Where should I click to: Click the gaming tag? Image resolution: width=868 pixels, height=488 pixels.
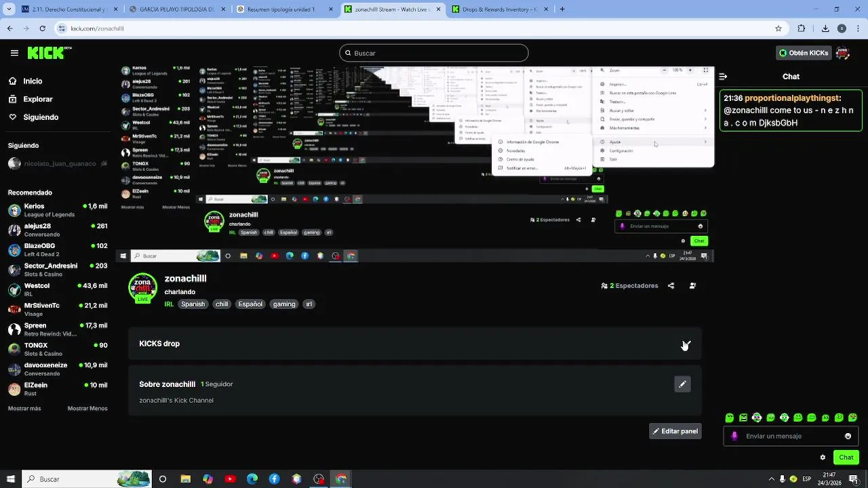pyautogui.click(x=284, y=304)
